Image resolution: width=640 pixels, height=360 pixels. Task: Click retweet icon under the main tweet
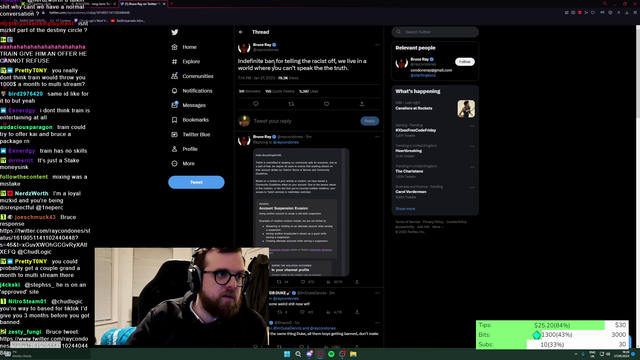291,104
